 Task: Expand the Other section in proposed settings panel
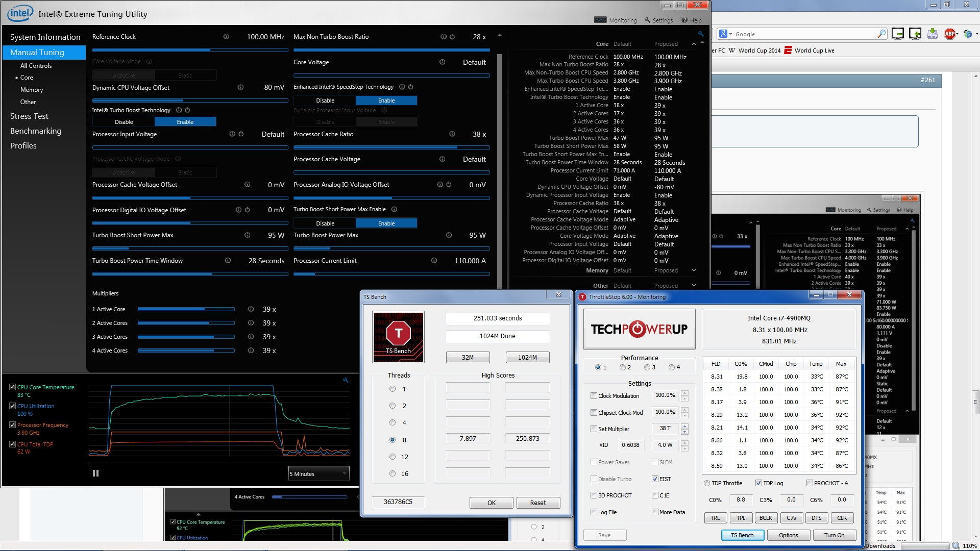tap(694, 286)
